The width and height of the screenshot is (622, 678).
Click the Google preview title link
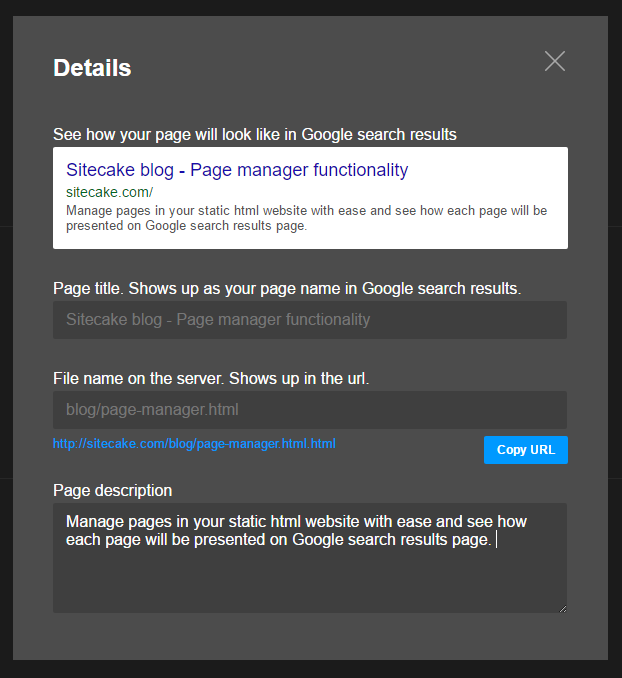(237, 170)
